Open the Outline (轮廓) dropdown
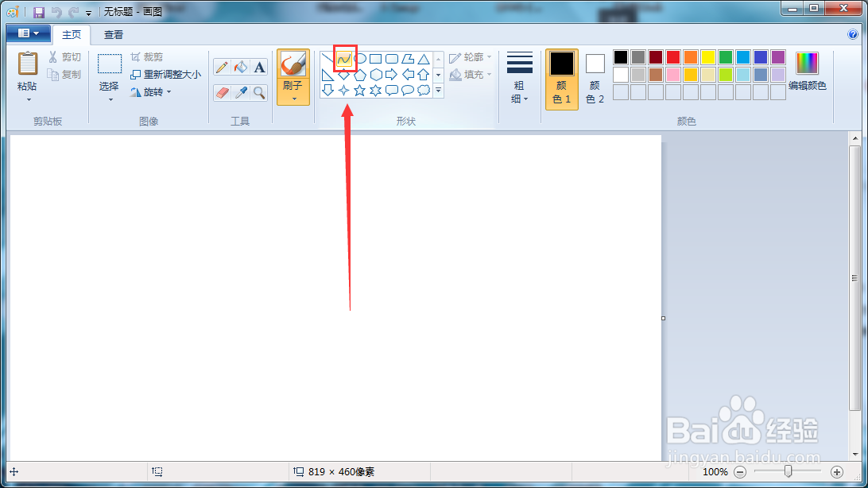This screenshot has height=488, width=868. [x=471, y=57]
